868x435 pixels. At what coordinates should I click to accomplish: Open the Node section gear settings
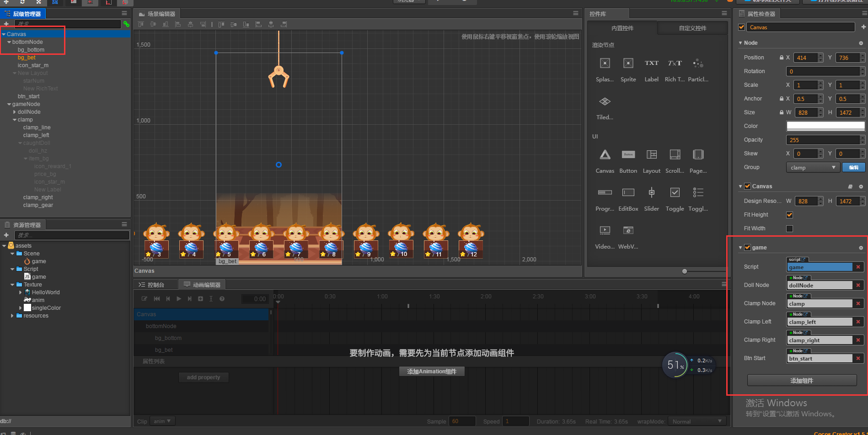point(861,43)
